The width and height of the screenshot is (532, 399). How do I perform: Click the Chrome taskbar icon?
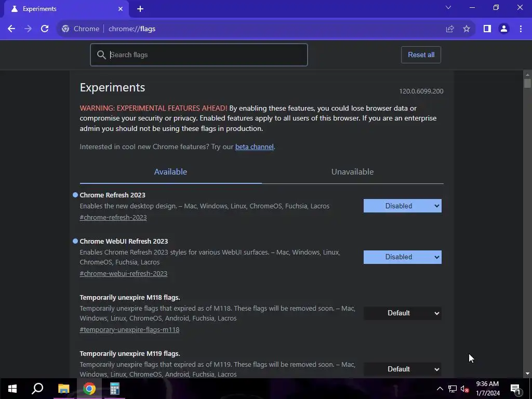pos(89,389)
